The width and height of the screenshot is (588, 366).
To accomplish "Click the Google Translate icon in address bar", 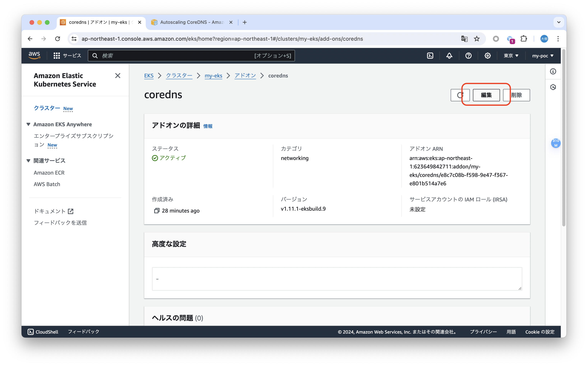I will click(464, 39).
